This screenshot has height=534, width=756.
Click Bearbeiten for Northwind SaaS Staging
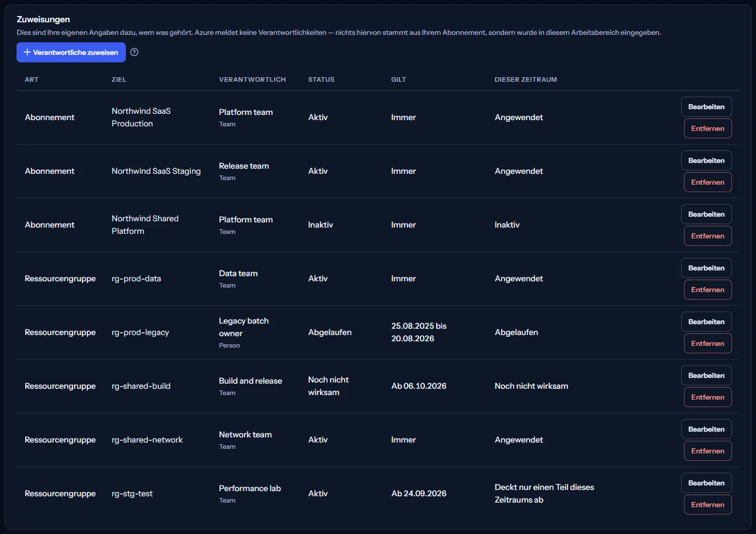tap(706, 161)
